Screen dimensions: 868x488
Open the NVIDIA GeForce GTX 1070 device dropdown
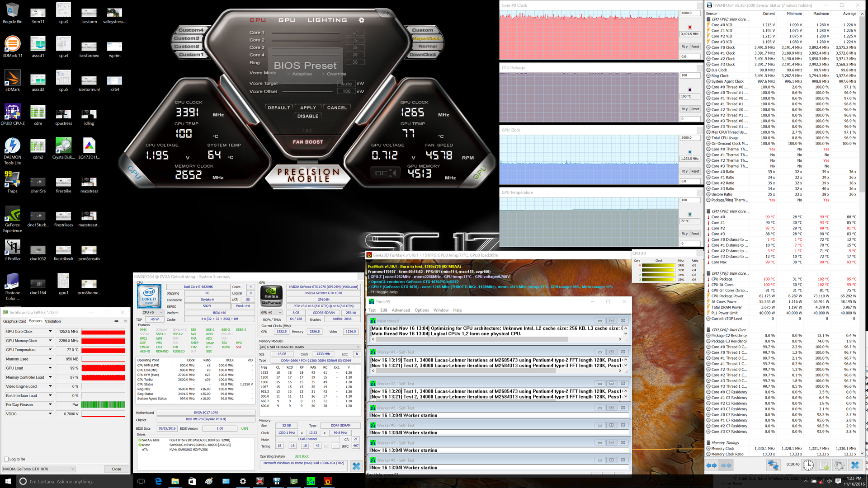click(x=39, y=469)
